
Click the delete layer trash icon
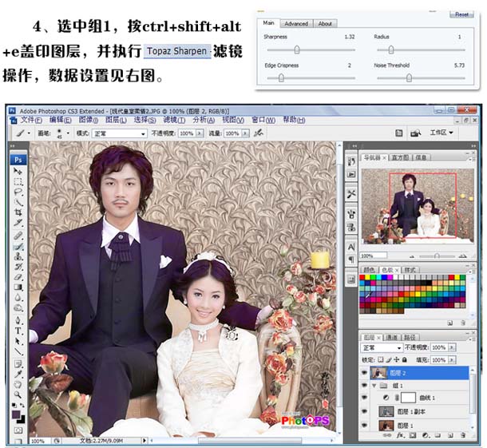463,435
